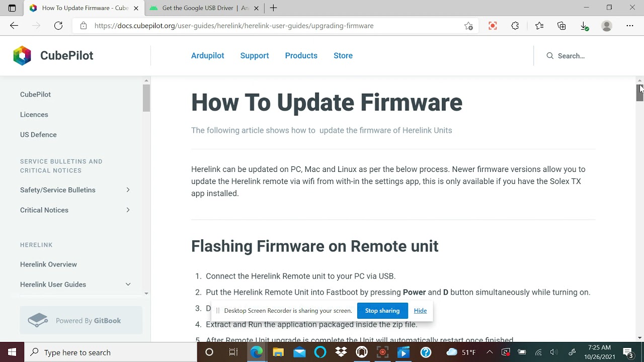Go back to the previous page

click(14, 26)
